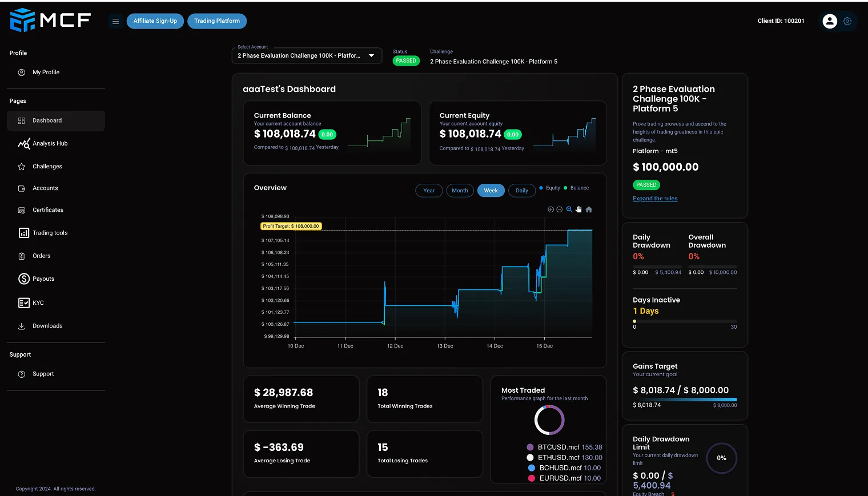
Task: Click the chart zoom-out minus icon
Action: (560, 209)
